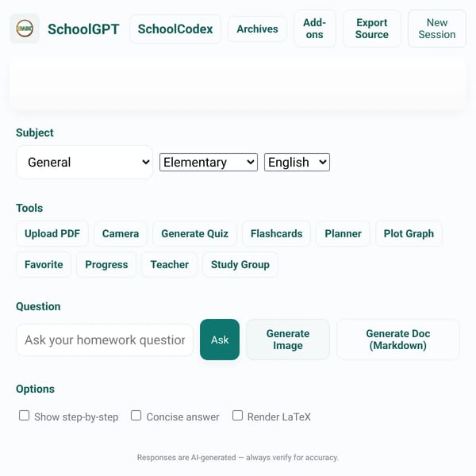Open the Add-ons menu
The image size is (476, 476).
314,29
